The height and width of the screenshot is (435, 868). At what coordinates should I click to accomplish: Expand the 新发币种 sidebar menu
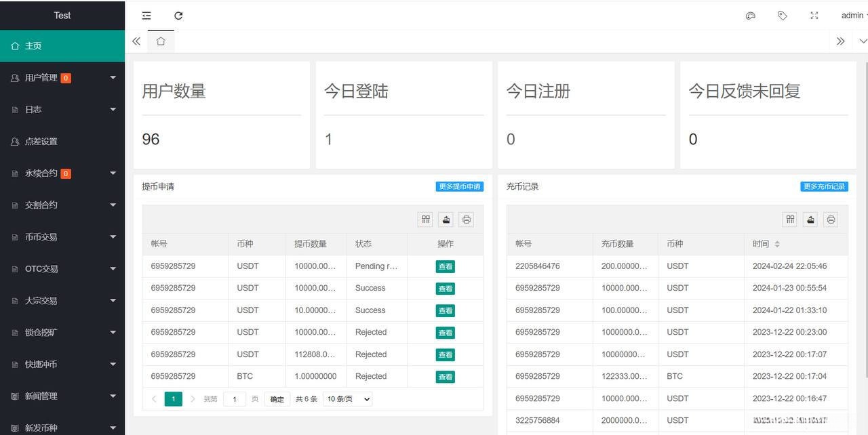tap(62, 427)
